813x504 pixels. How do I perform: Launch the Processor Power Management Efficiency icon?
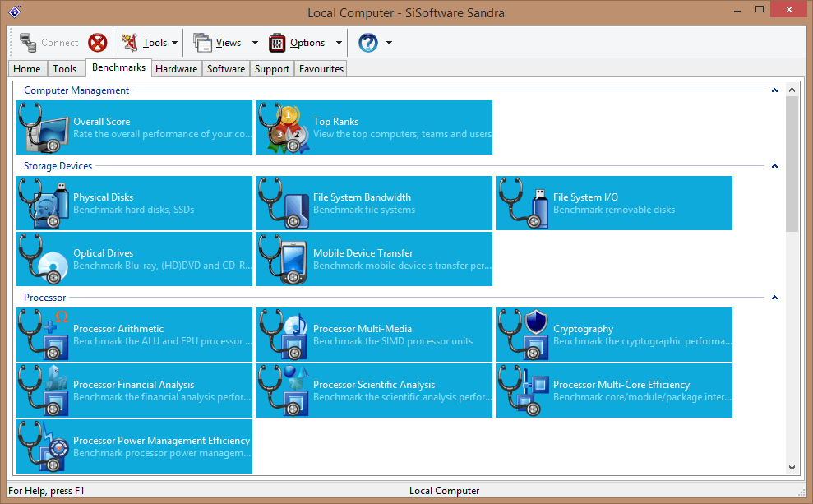coord(44,447)
